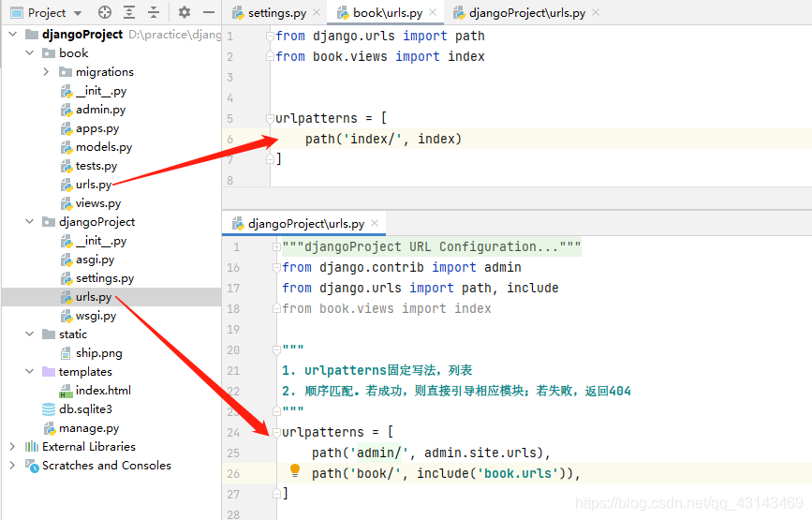Select settings.py in project tree
Screen dimensions: 812x520
click(105, 278)
